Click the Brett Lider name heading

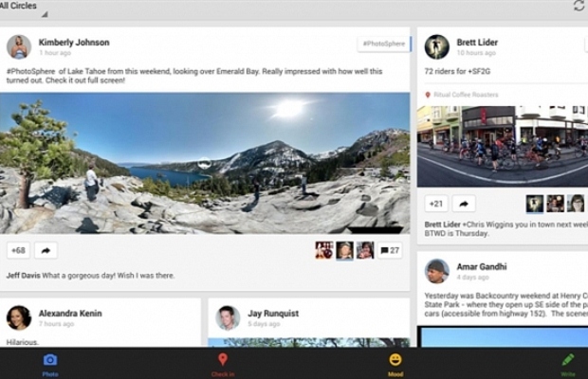(477, 43)
